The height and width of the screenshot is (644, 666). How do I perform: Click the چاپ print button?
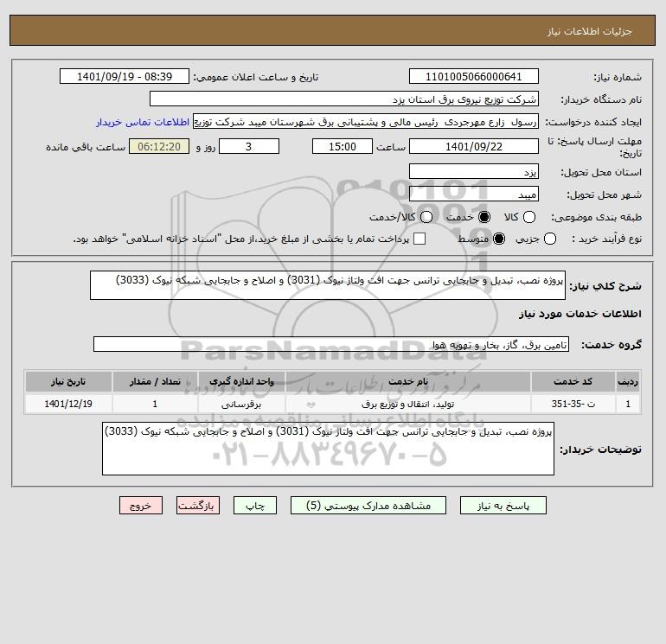pyautogui.click(x=255, y=506)
